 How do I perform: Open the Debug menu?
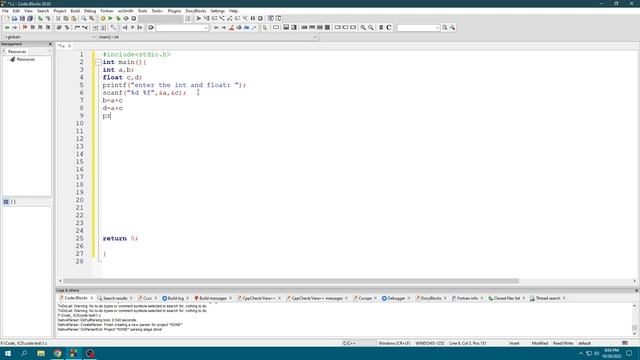pyautogui.click(x=90, y=11)
